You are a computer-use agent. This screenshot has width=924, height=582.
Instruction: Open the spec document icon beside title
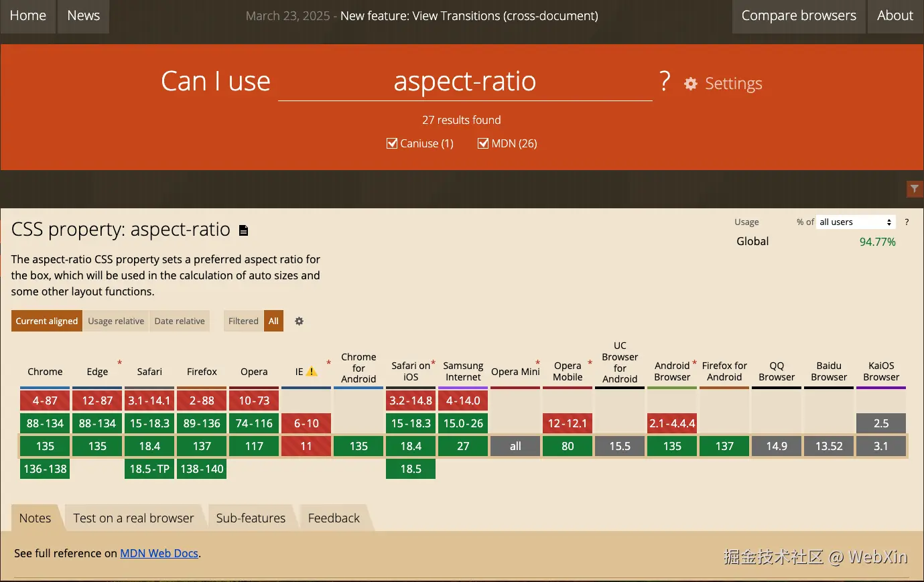[244, 230]
